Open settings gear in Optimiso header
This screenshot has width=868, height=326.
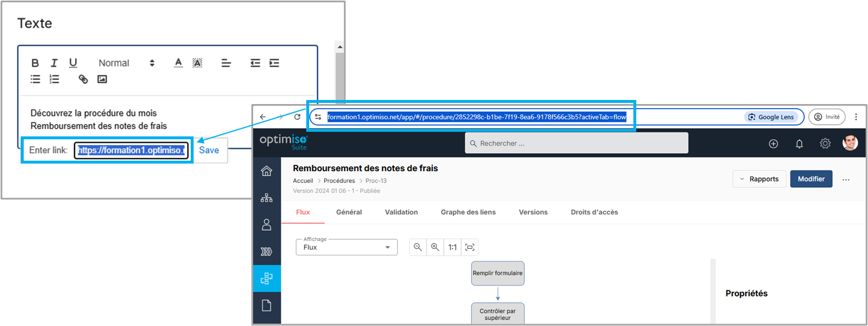(x=825, y=144)
